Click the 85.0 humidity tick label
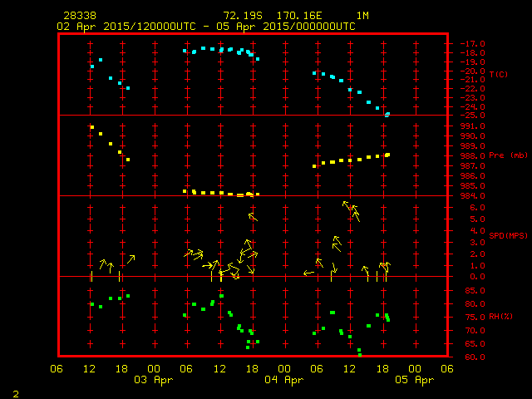532x399 pixels. 465,290
